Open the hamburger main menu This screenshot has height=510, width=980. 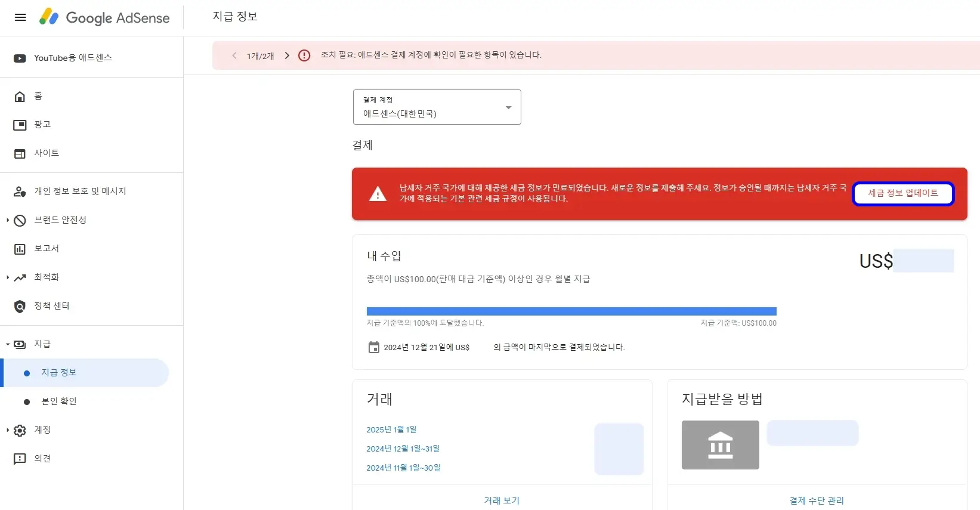click(20, 17)
